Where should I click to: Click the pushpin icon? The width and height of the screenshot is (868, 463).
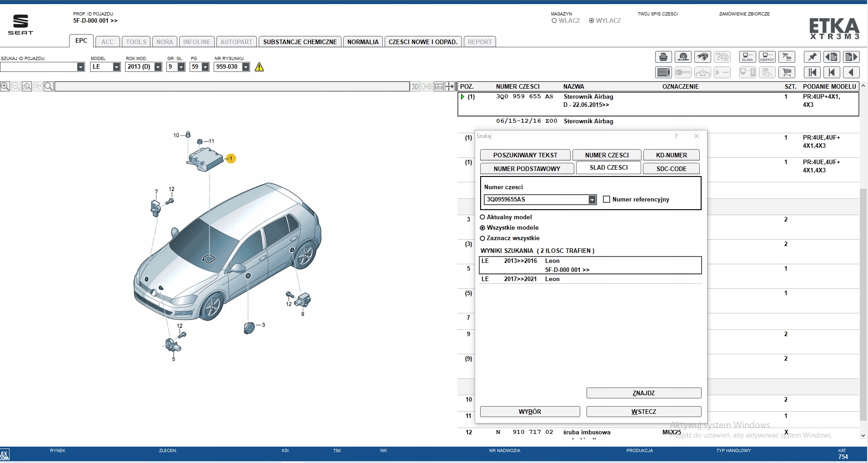[x=812, y=57]
